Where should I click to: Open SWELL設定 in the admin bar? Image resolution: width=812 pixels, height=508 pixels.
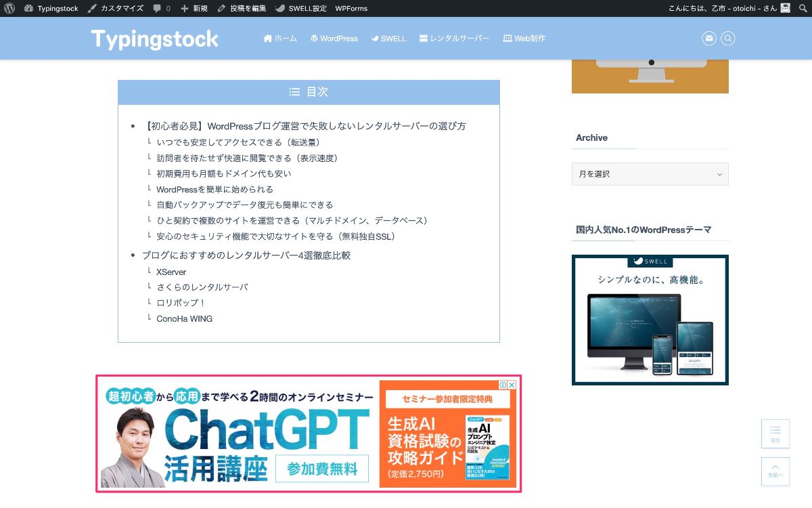(x=300, y=8)
